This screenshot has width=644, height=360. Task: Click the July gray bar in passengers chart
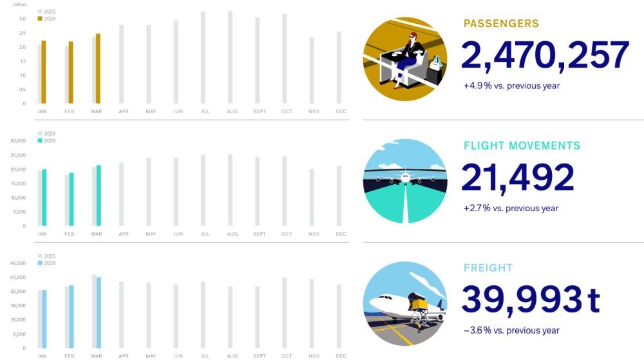[x=203, y=57]
